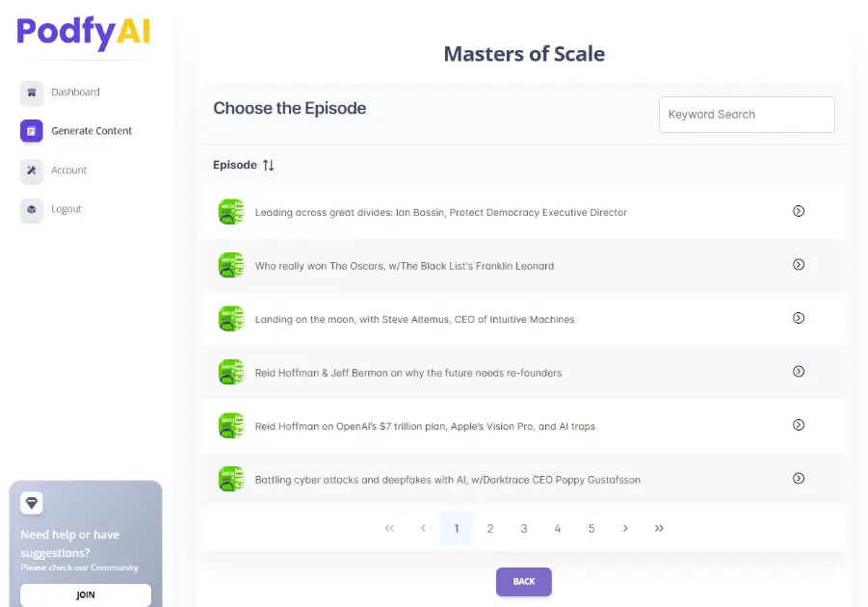Toggle episode sorting with the arrows icon
This screenshot has height=607, width=868.
pos(269,165)
